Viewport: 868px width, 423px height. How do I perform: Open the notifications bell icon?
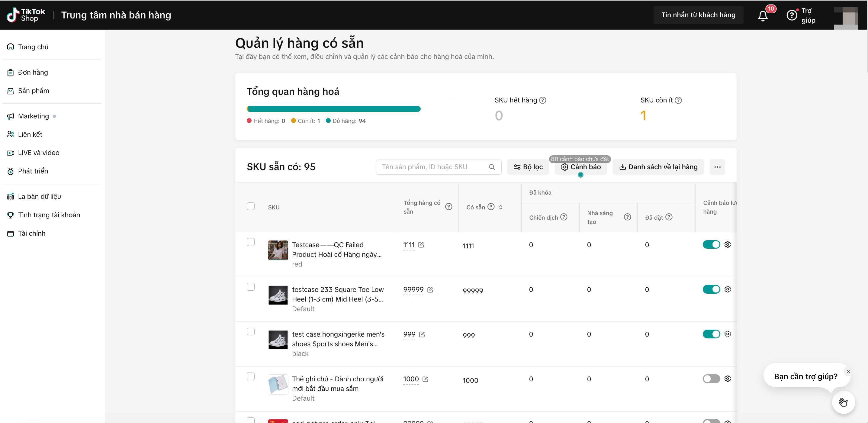(763, 15)
